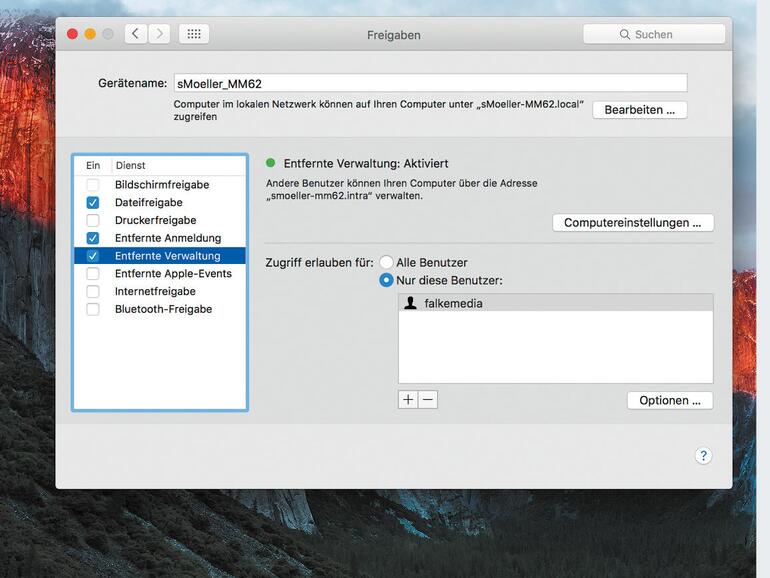Image resolution: width=770 pixels, height=578 pixels.
Task: Click into the Gerätename text field
Action: pos(431,83)
